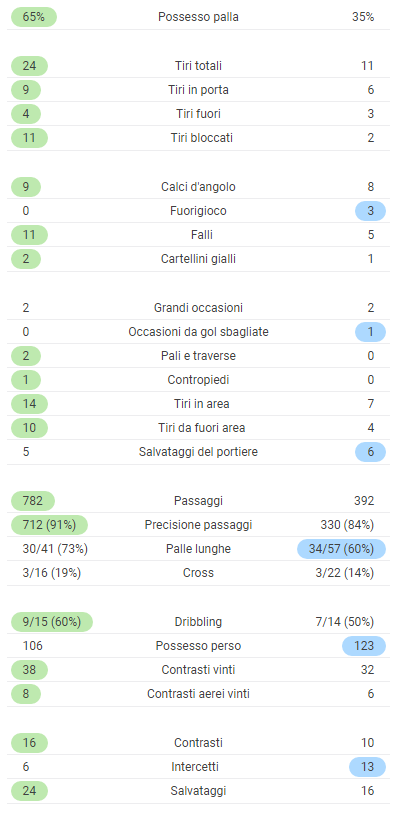This screenshot has height=821, width=398.
Task: Select the Tiri bloccati 11 badge
Action: pos(29,138)
